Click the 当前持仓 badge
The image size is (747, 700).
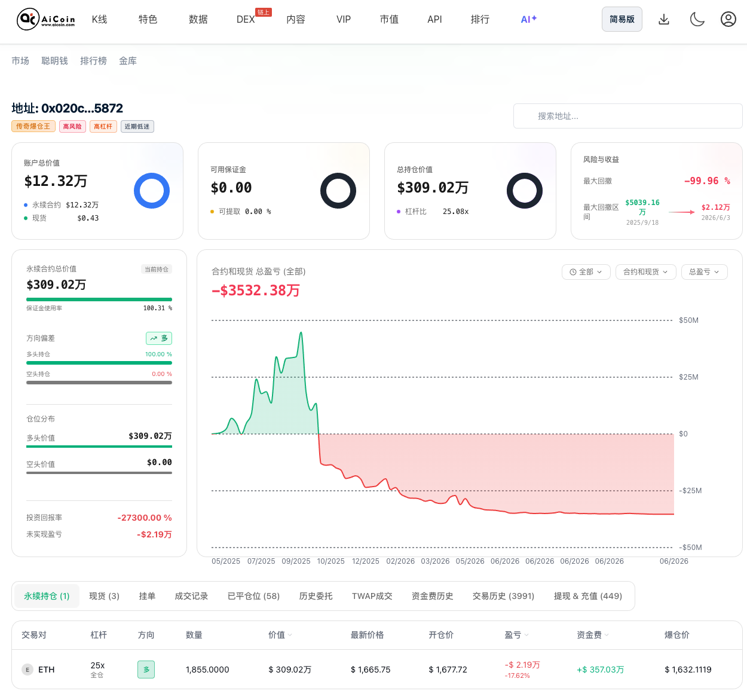tap(157, 269)
